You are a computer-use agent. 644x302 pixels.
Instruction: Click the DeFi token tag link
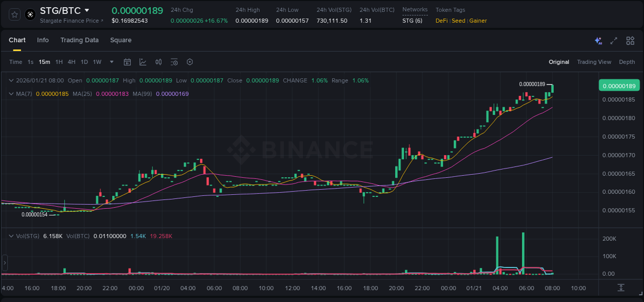(441, 21)
